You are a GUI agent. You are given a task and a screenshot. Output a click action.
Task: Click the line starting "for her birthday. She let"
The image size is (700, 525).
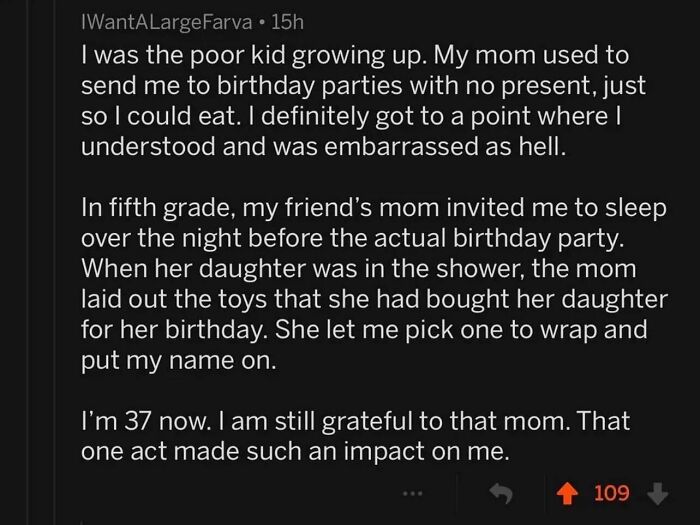[364, 330]
